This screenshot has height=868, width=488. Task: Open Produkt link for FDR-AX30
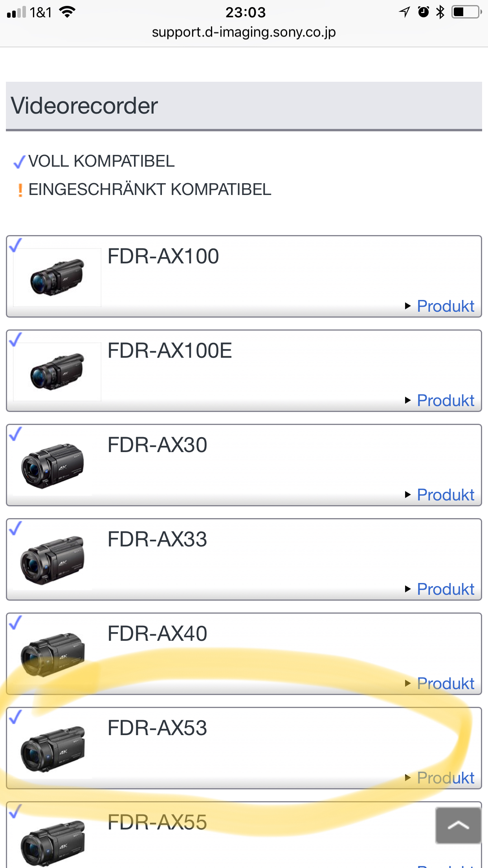click(445, 495)
